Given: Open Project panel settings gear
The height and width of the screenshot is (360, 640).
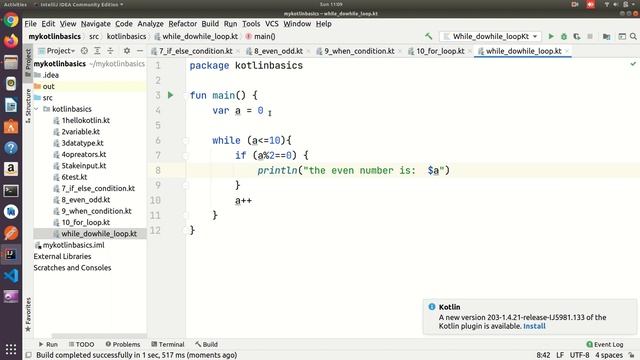Looking at the screenshot, I should pos(127,51).
